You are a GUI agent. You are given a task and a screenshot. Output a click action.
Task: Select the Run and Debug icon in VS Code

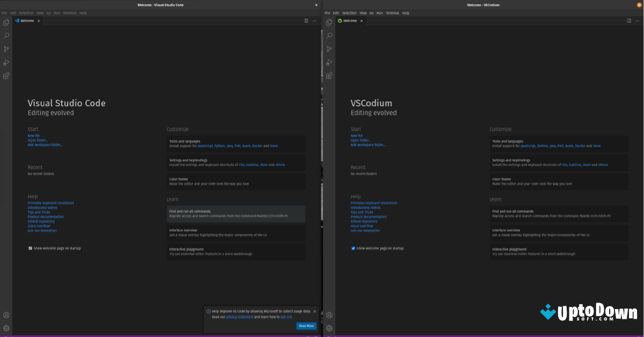tap(6, 62)
